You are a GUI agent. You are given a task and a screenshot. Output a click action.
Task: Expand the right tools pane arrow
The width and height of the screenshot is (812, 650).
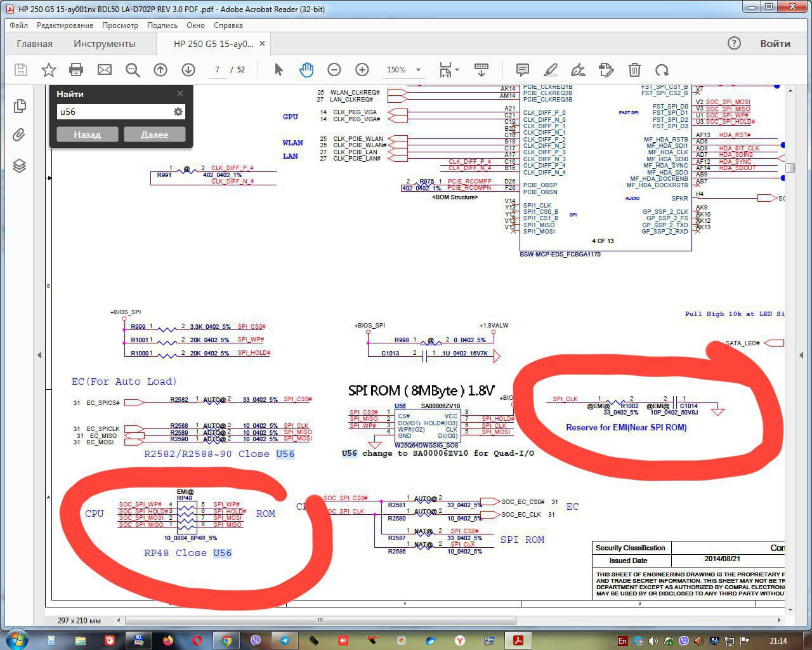tap(802, 355)
